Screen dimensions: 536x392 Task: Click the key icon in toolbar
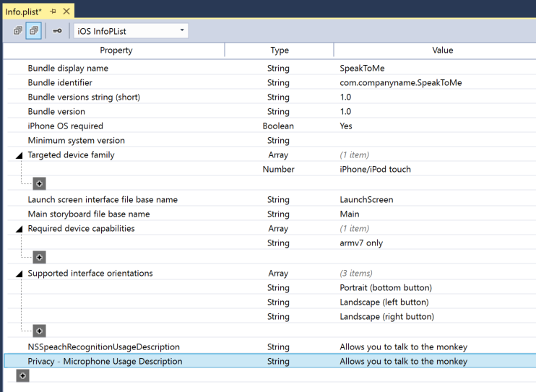coord(57,31)
